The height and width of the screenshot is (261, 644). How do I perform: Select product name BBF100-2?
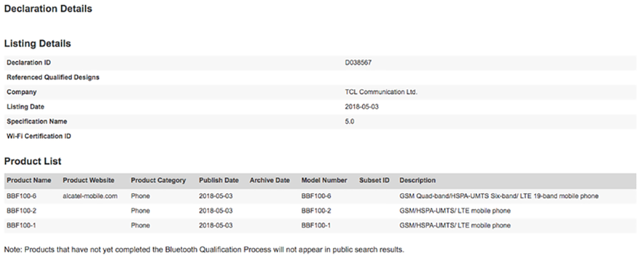point(21,211)
